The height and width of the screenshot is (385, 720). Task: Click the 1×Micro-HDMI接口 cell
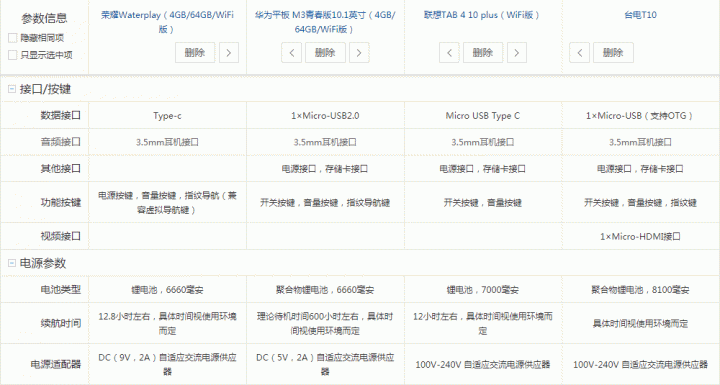point(640,237)
